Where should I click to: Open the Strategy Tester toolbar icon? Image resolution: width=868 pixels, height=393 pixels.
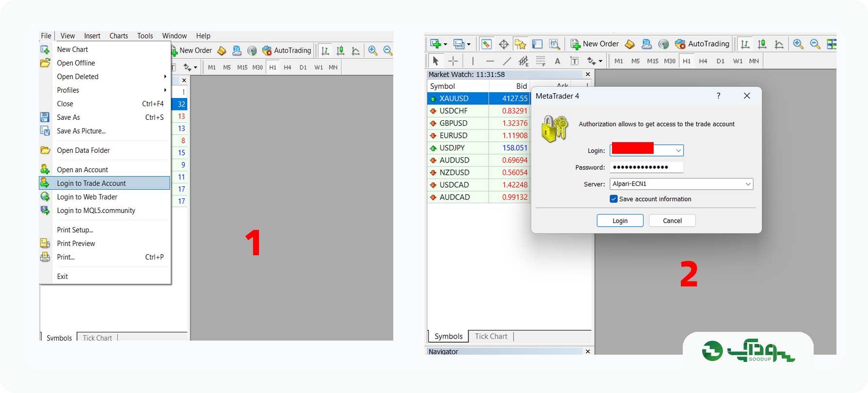click(554, 44)
